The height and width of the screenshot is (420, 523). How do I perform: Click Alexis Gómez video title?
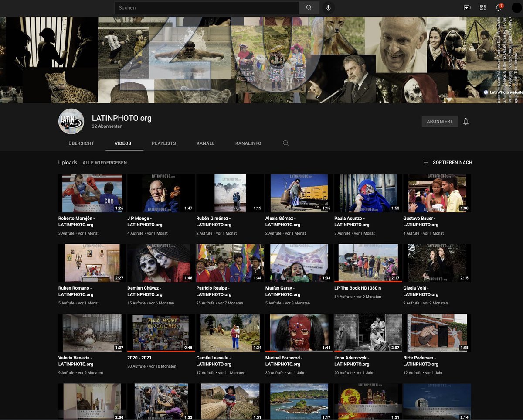283,222
